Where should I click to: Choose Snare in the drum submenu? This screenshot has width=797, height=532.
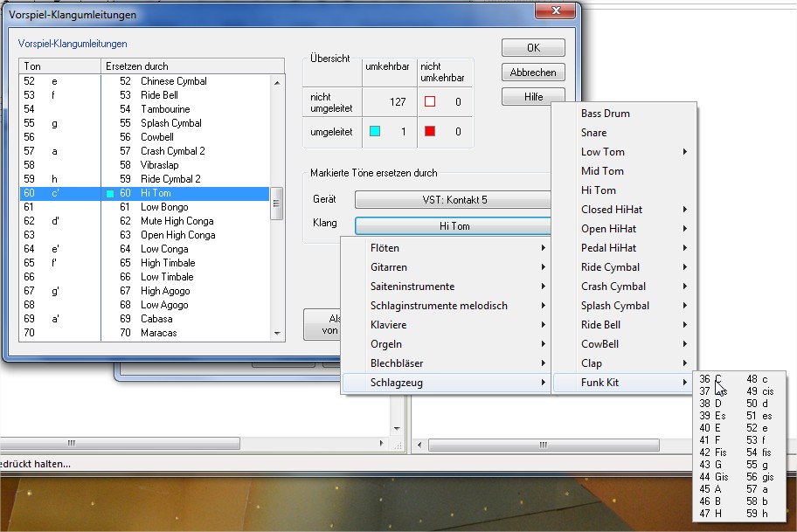593,133
